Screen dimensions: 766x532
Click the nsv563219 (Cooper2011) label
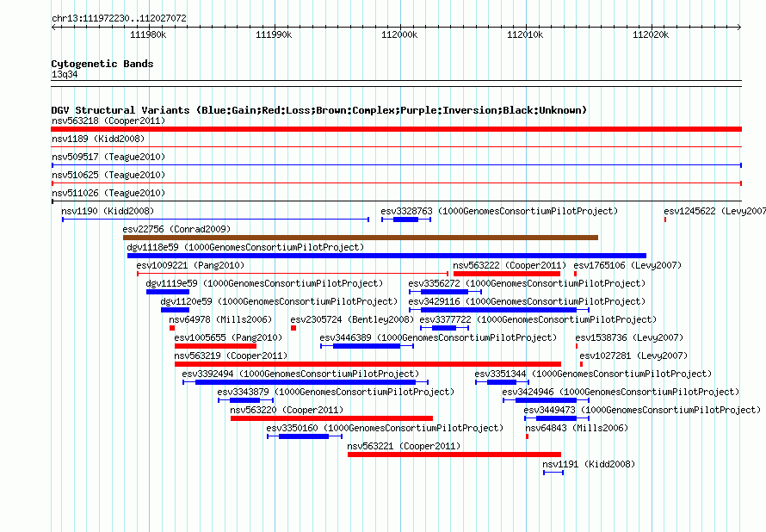tap(231, 356)
